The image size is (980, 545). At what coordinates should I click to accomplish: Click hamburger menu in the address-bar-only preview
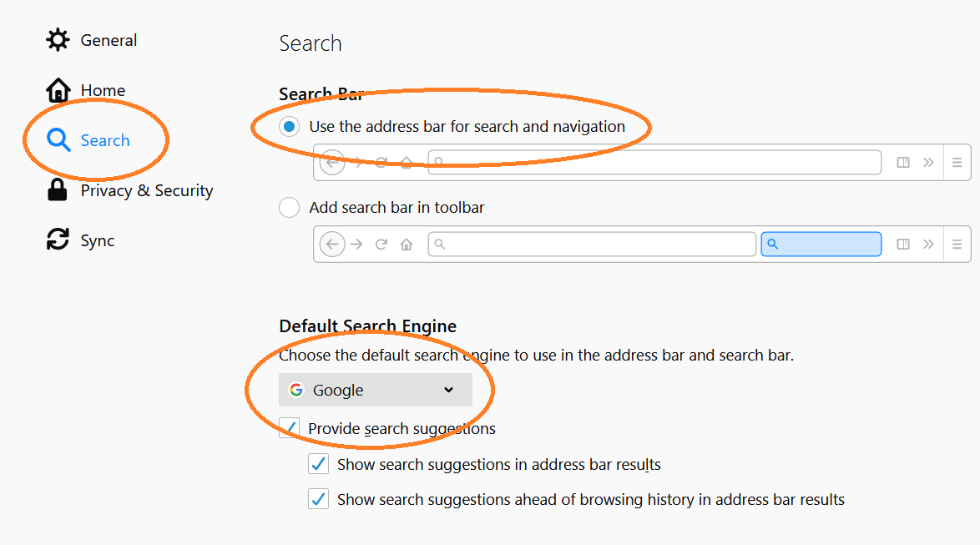(x=957, y=163)
